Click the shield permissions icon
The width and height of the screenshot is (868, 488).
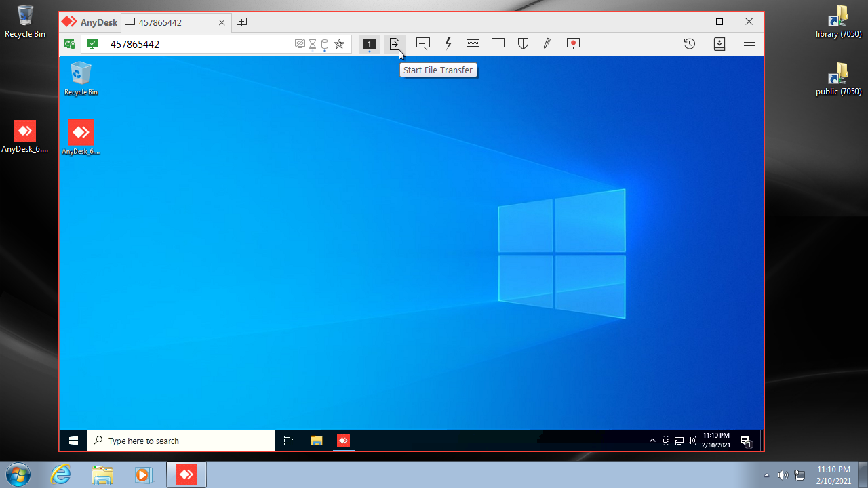point(523,44)
